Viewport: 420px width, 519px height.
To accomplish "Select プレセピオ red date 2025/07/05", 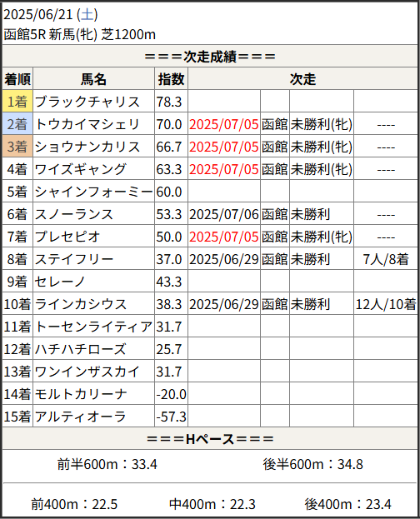I will [x=224, y=237].
